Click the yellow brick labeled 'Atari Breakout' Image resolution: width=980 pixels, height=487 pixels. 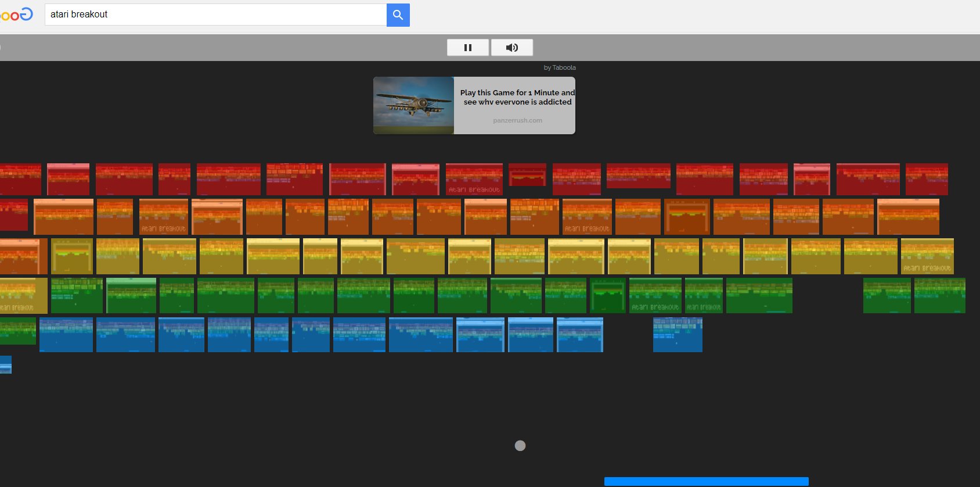tap(927, 256)
